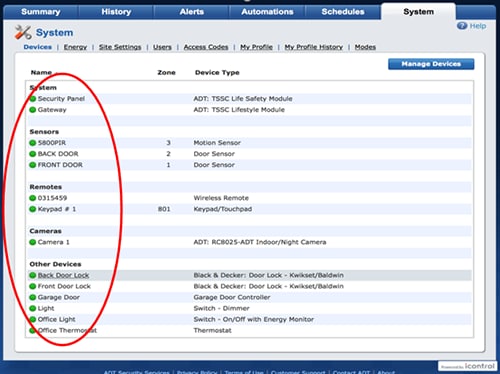
Task: Select the Office Thermostat device name
Action: (x=67, y=330)
